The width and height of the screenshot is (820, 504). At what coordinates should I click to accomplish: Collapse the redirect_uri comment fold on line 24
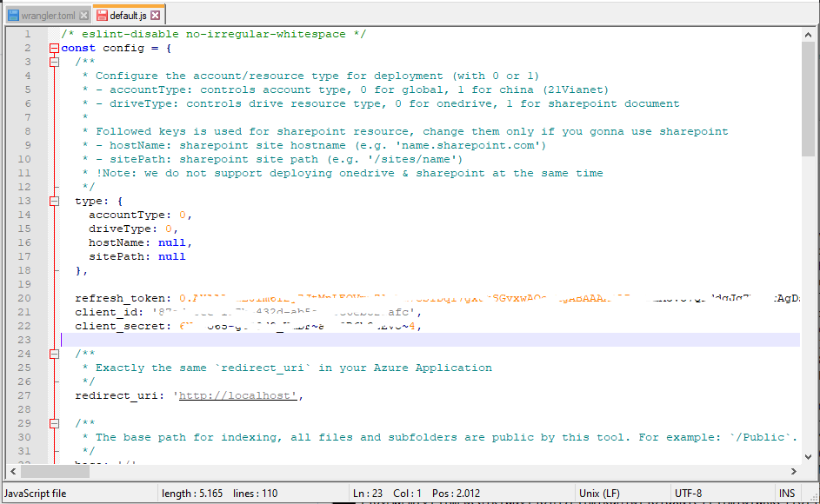[x=54, y=354]
